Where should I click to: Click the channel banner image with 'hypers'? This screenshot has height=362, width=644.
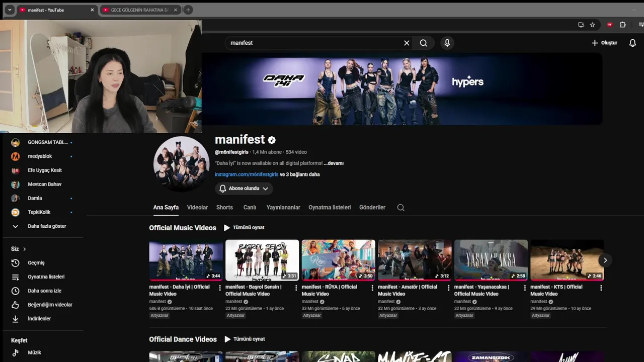pyautogui.click(x=402, y=89)
